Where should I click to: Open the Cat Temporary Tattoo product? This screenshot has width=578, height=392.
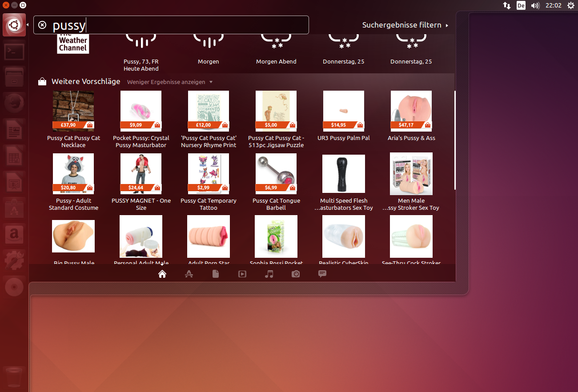point(209,182)
